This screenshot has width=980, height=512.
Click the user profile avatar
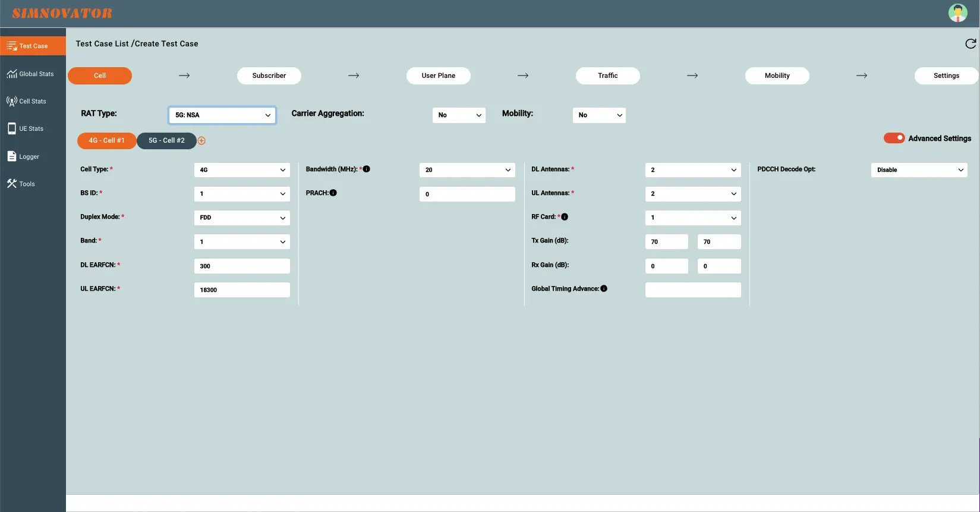click(957, 13)
